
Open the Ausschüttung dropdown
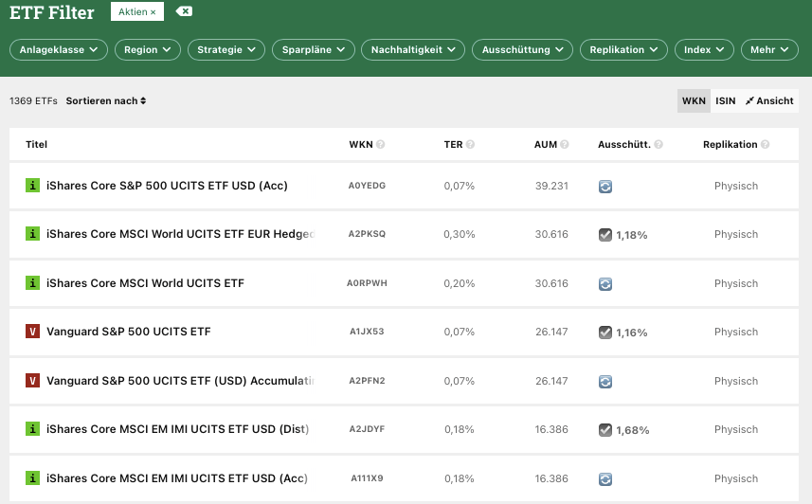pos(522,49)
